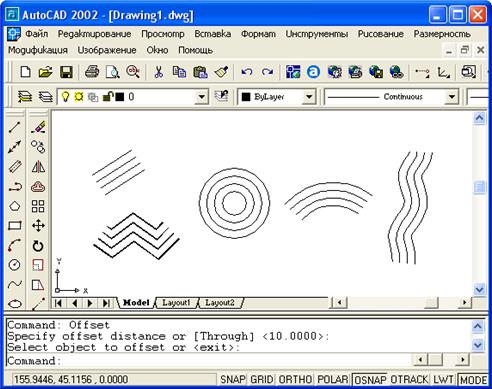Toggle GRID display in status bar
492x389 pixels.
(261, 380)
